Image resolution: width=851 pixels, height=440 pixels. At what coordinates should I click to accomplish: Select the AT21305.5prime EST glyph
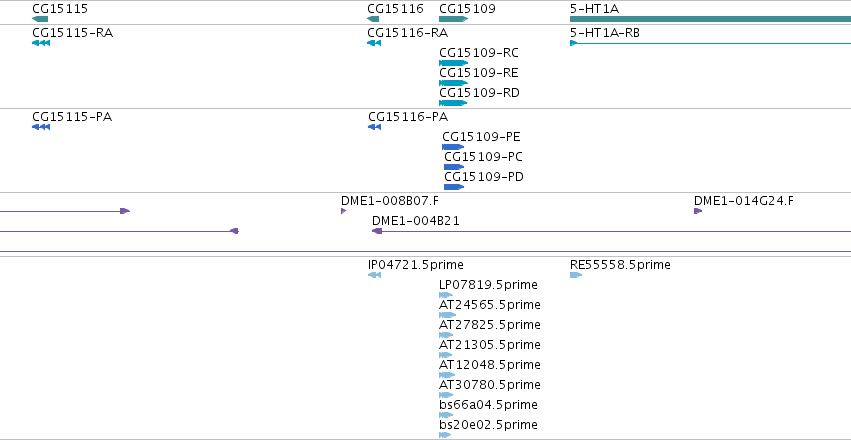click(x=446, y=355)
